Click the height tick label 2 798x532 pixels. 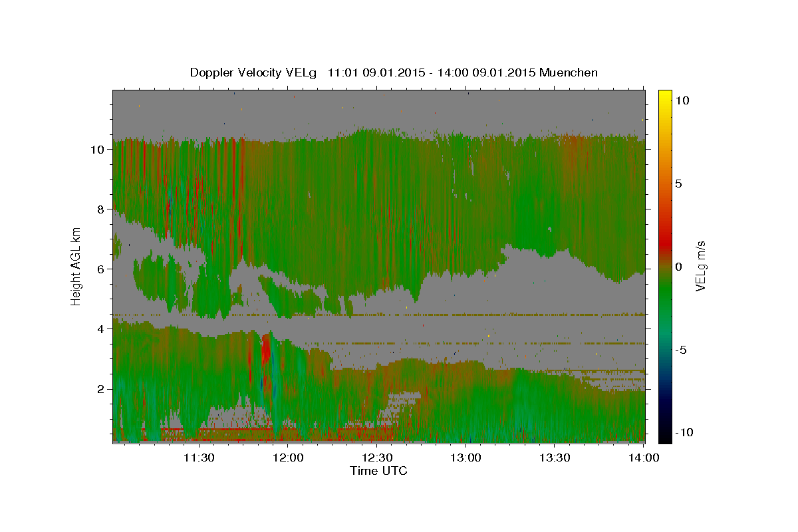pos(100,389)
